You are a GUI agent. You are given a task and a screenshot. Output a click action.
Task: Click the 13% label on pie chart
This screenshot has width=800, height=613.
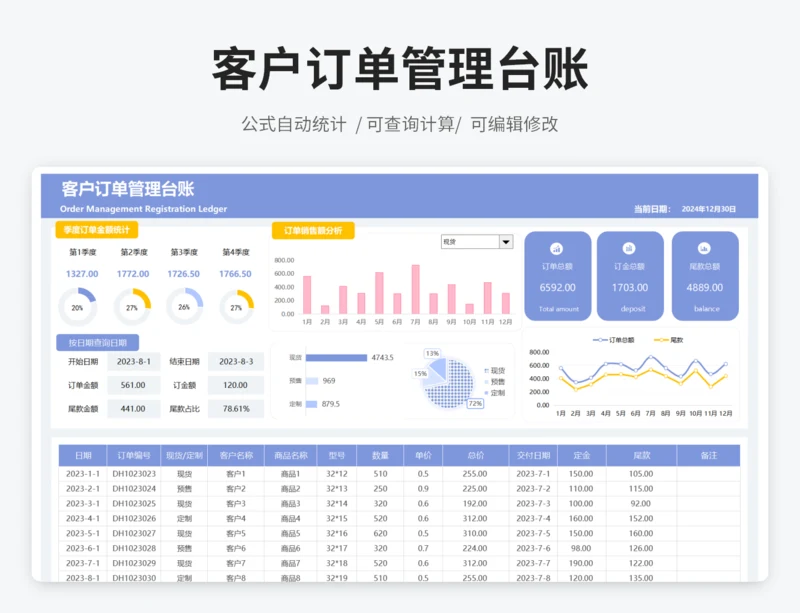click(x=432, y=353)
